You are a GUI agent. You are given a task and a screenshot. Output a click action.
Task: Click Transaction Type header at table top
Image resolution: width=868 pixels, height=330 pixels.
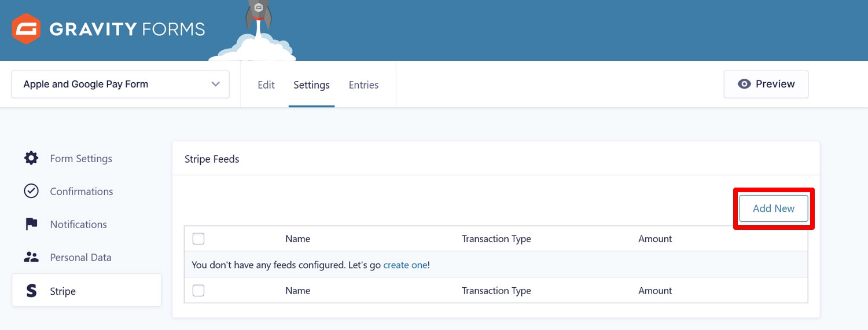(496, 239)
